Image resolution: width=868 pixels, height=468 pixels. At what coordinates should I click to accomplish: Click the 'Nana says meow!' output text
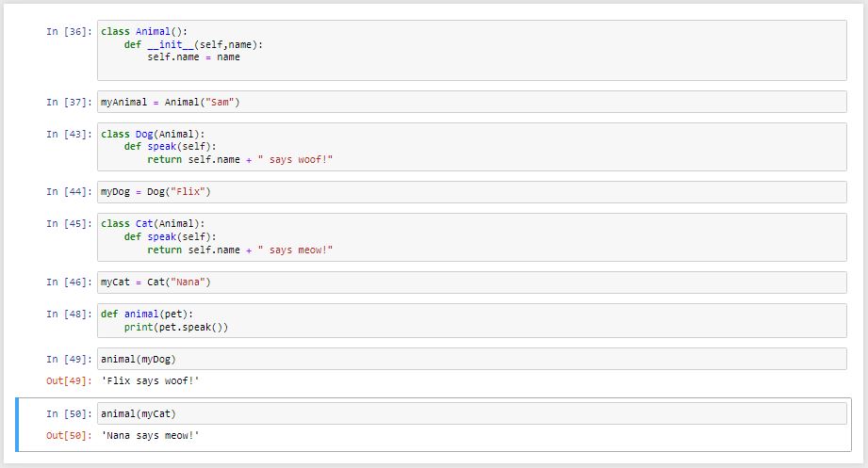150,435
